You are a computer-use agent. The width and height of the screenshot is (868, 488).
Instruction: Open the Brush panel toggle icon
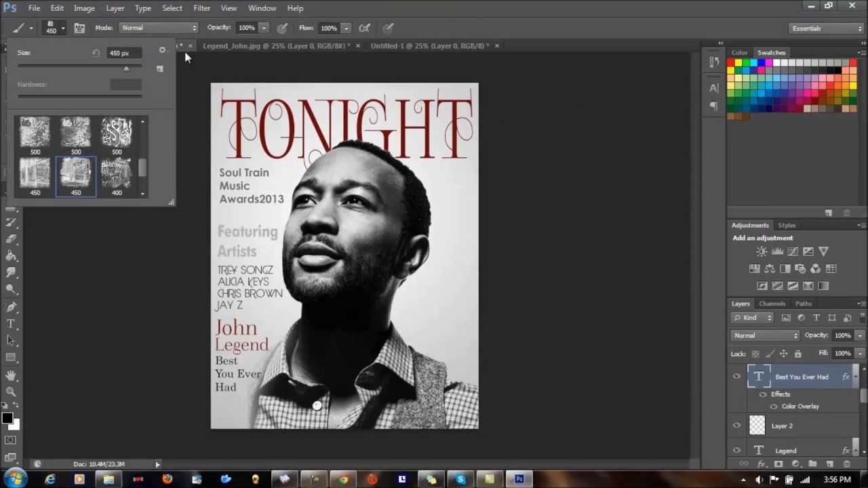point(79,28)
